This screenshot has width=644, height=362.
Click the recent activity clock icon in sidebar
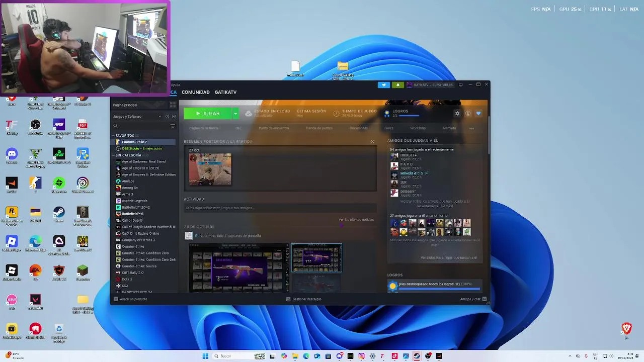click(167, 117)
